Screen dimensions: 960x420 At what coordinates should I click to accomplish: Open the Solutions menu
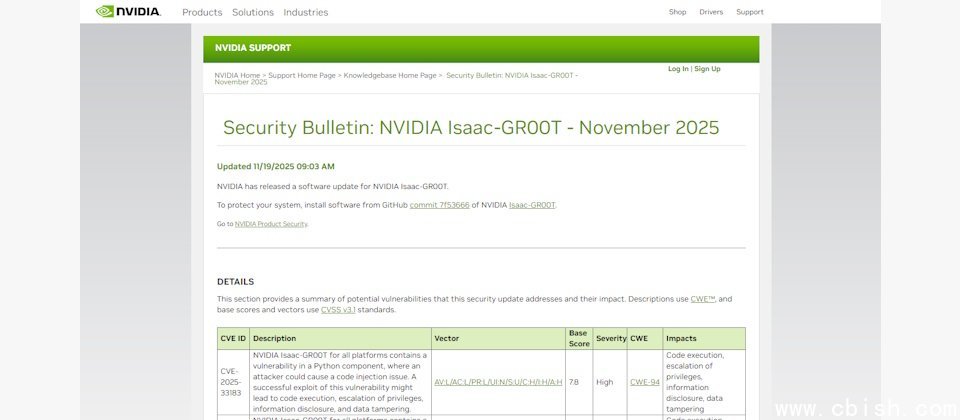point(252,12)
